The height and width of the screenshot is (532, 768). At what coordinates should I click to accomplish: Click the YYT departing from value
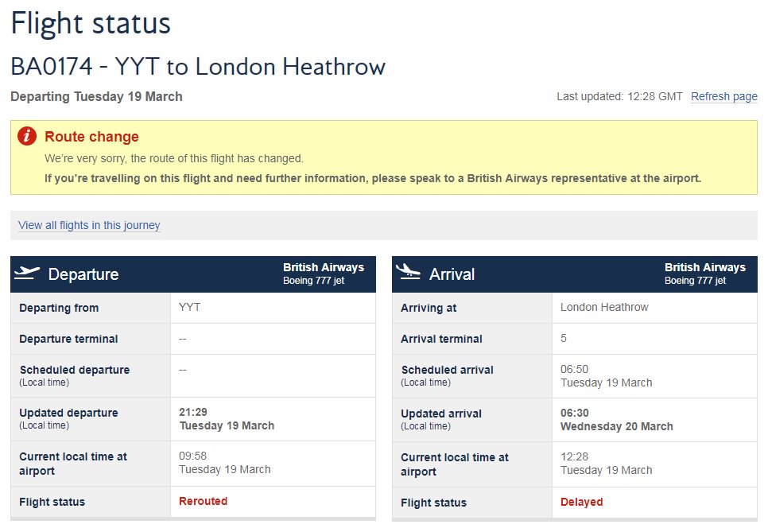[x=189, y=307]
